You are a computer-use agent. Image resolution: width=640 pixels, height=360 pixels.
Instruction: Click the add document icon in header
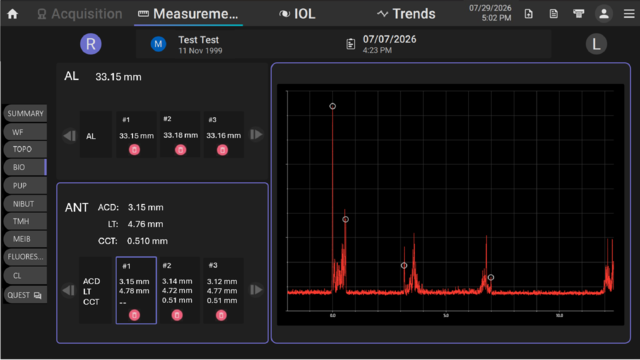pyautogui.click(x=529, y=14)
